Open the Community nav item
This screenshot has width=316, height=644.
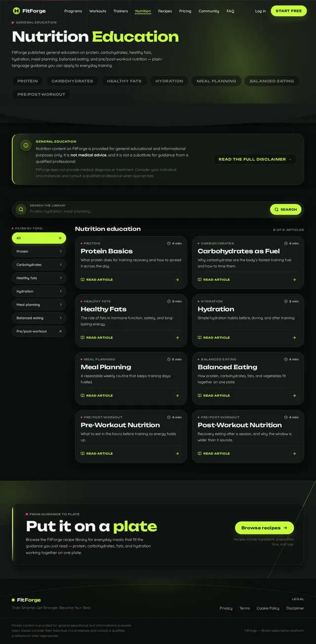[209, 11]
